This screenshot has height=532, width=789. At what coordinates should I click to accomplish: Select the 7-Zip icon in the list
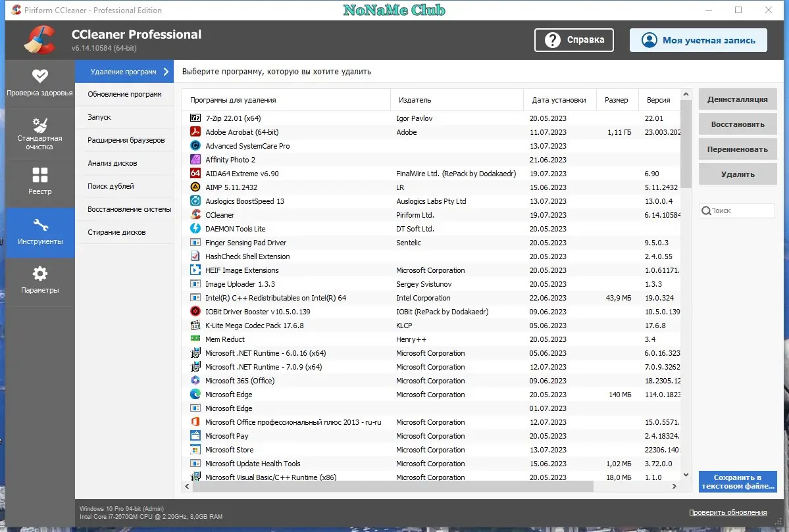(x=195, y=118)
